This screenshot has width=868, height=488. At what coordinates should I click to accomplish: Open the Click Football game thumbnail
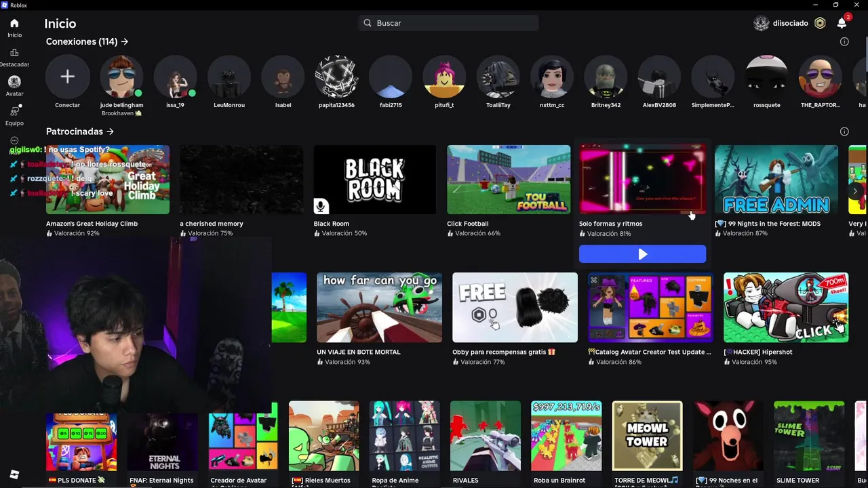point(509,180)
